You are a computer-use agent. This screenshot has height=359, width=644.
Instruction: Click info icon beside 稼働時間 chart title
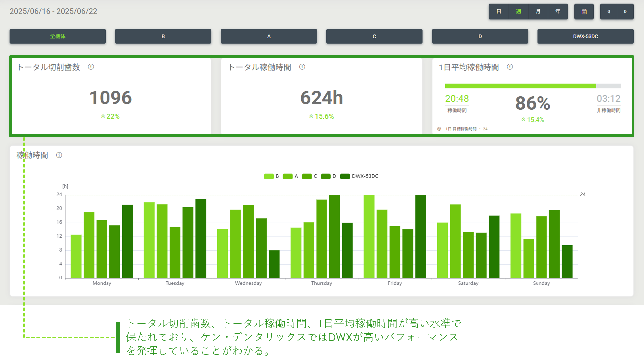[x=59, y=155]
